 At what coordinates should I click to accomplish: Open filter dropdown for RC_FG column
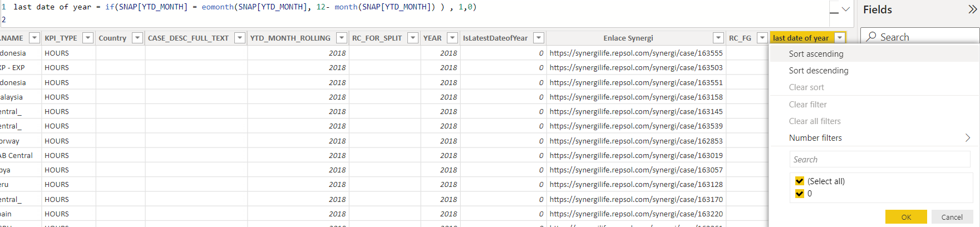pos(762,38)
